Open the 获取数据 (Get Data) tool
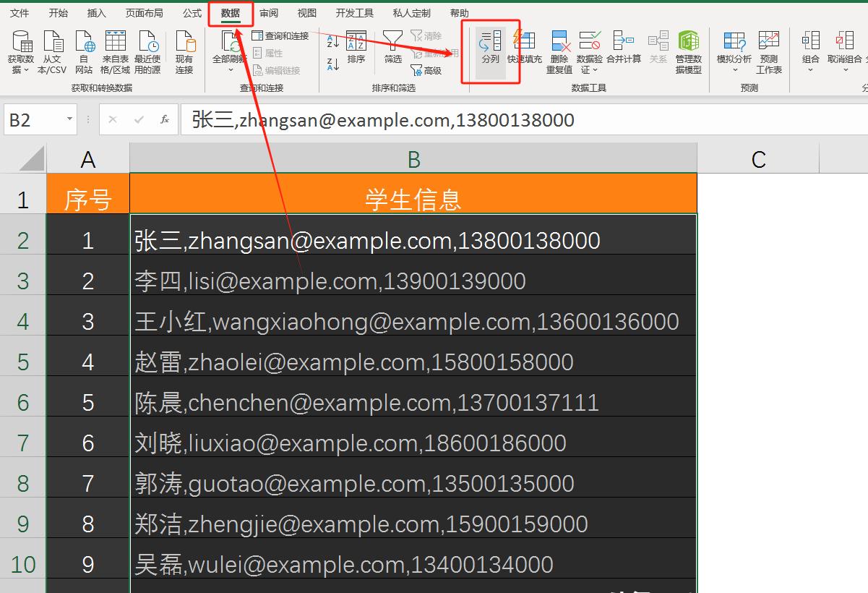Viewport: 868px width, 593px height. pyautogui.click(x=21, y=51)
